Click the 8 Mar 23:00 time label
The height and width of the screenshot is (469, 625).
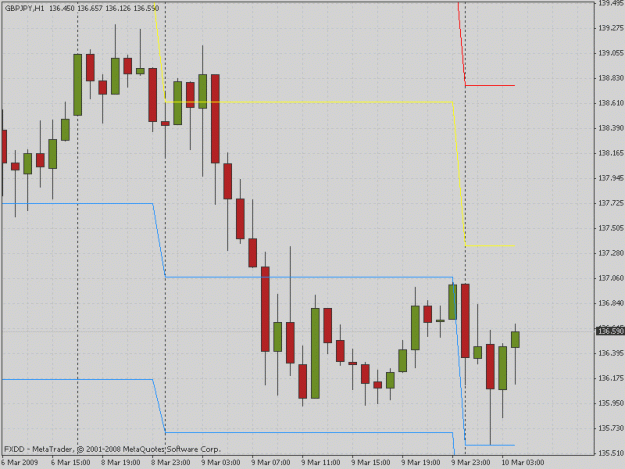click(x=171, y=462)
